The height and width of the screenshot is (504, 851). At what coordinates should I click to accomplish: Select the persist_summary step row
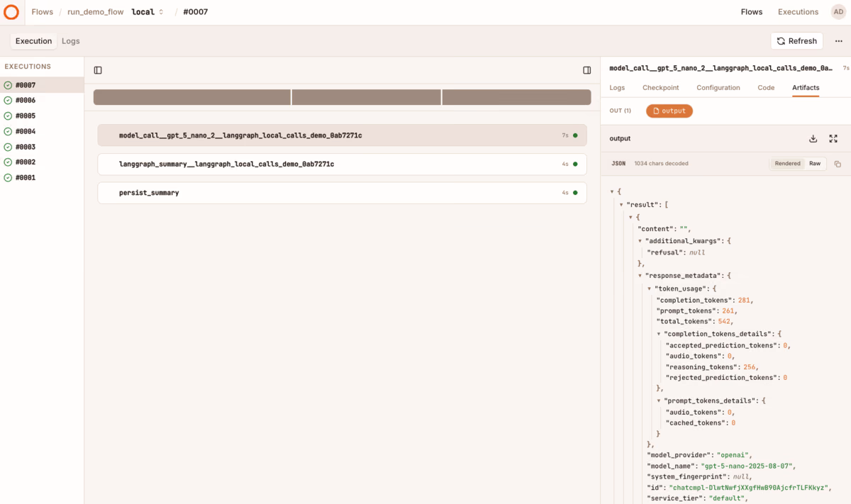pyautogui.click(x=343, y=193)
